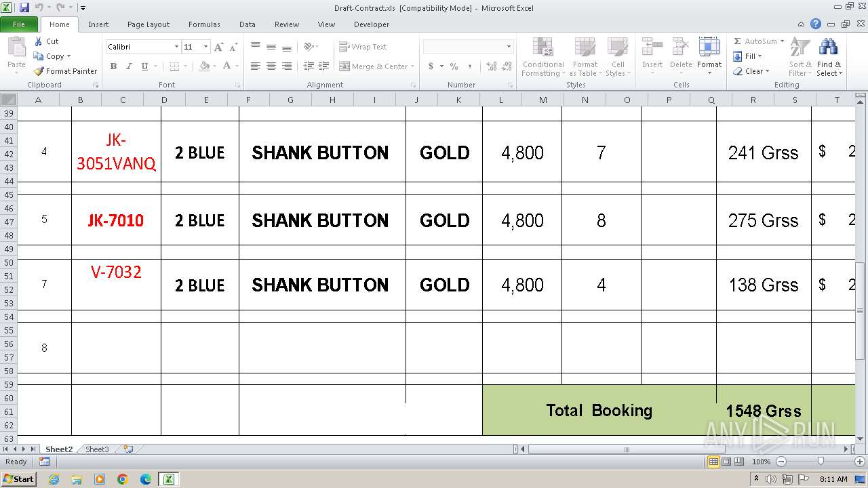Click Increase Decimal icon
The height and width of the screenshot is (488, 868).
(x=491, y=66)
